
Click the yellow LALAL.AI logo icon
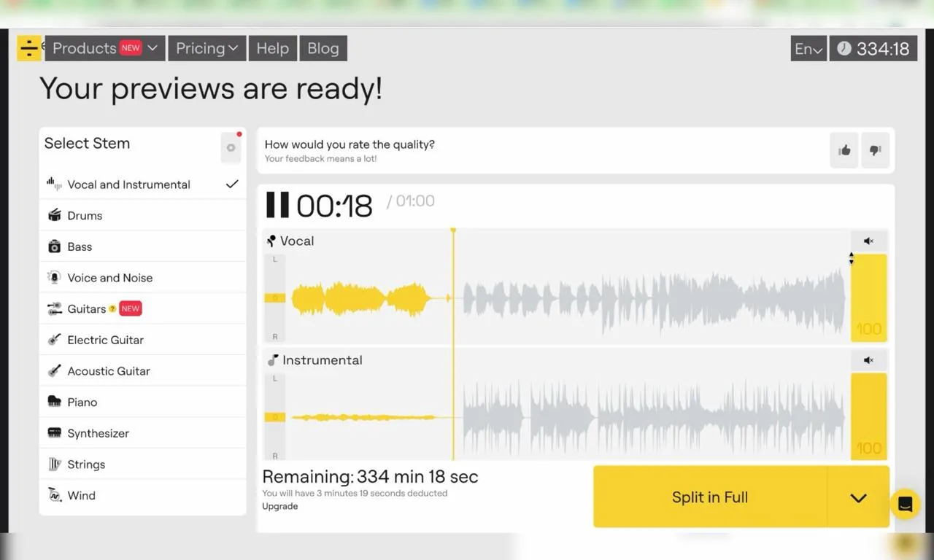[x=29, y=48]
